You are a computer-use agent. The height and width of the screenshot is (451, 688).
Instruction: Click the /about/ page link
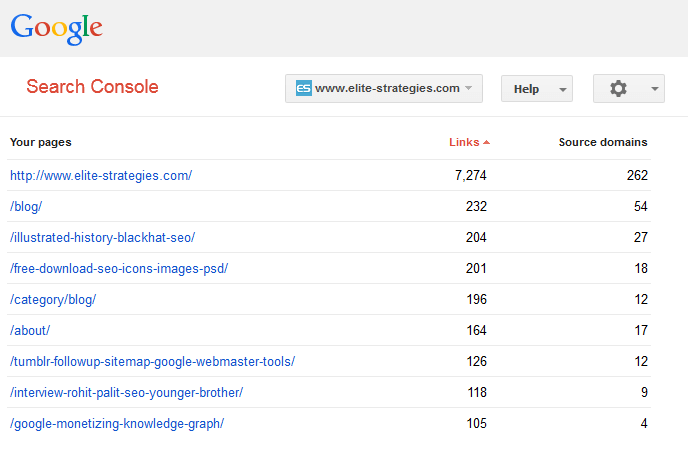(x=30, y=330)
